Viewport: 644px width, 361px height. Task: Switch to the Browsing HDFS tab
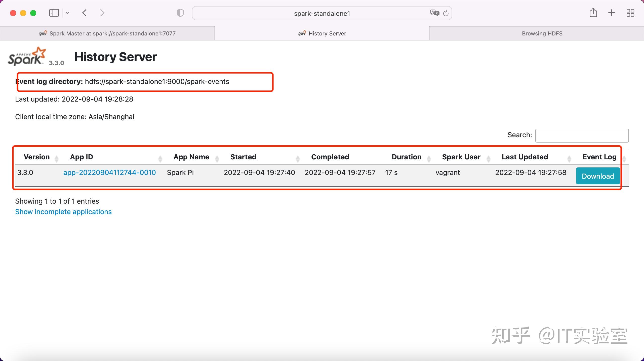click(541, 33)
